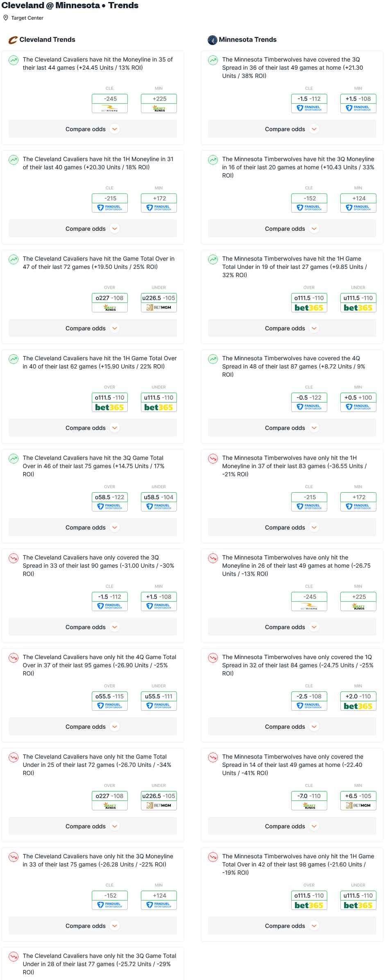Click the BetMGM logo under u226.5 -105 Game Total Over
This screenshot has height=980, width=385.
(x=159, y=307)
